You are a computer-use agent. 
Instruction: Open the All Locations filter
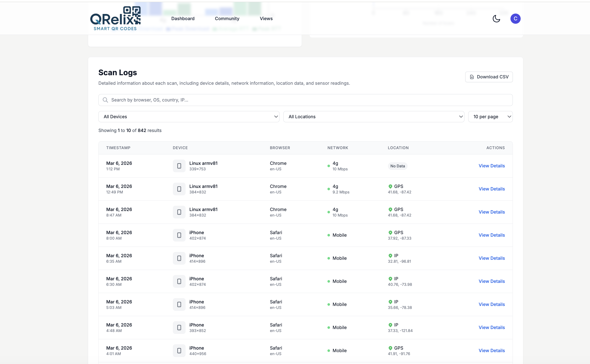pyautogui.click(x=373, y=117)
